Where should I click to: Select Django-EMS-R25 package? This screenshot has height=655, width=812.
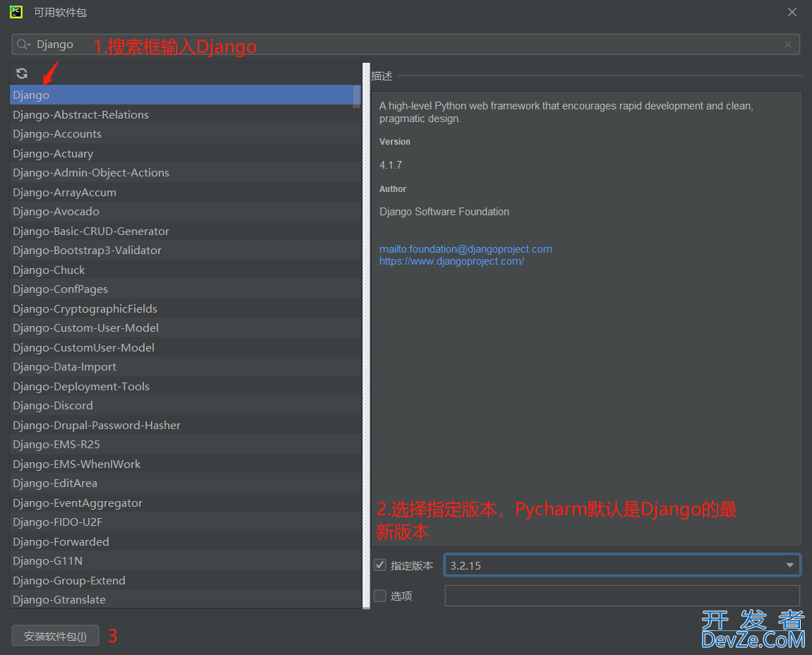tap(185, 445)
